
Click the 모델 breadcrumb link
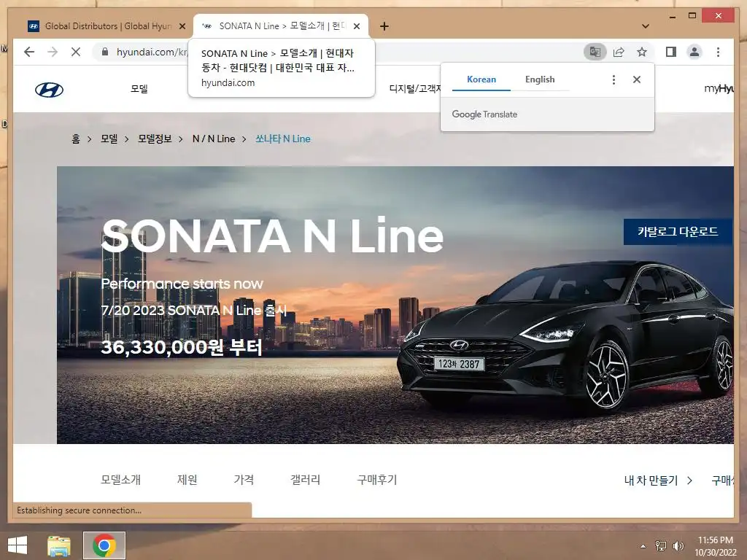(x=109, y=139)
